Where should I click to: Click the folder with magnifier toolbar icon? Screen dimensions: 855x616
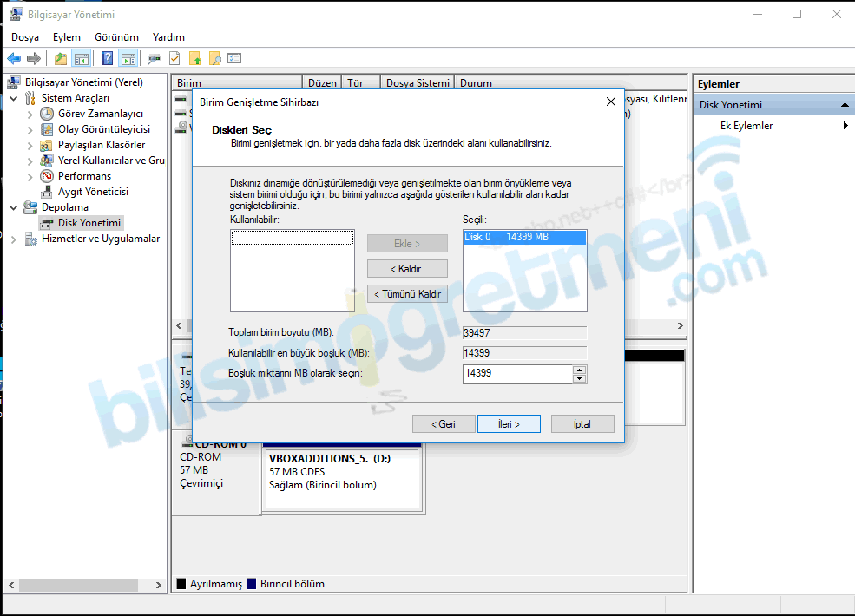[214, 59]
